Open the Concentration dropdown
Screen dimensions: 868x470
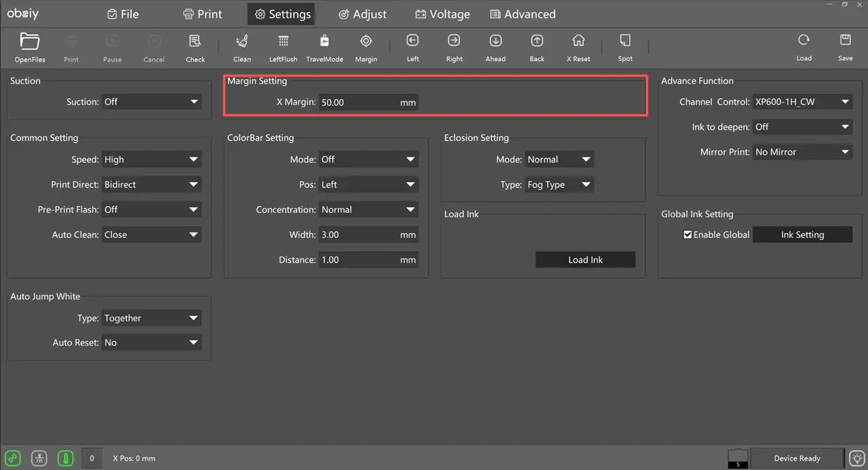pyautogui.click(x=368, y=210)
